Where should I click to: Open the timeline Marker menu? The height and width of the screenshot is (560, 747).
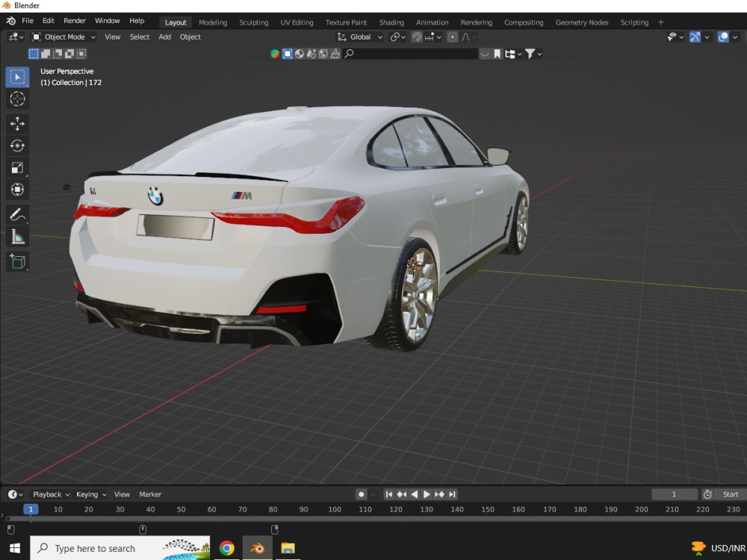click(x=150, y=494)
